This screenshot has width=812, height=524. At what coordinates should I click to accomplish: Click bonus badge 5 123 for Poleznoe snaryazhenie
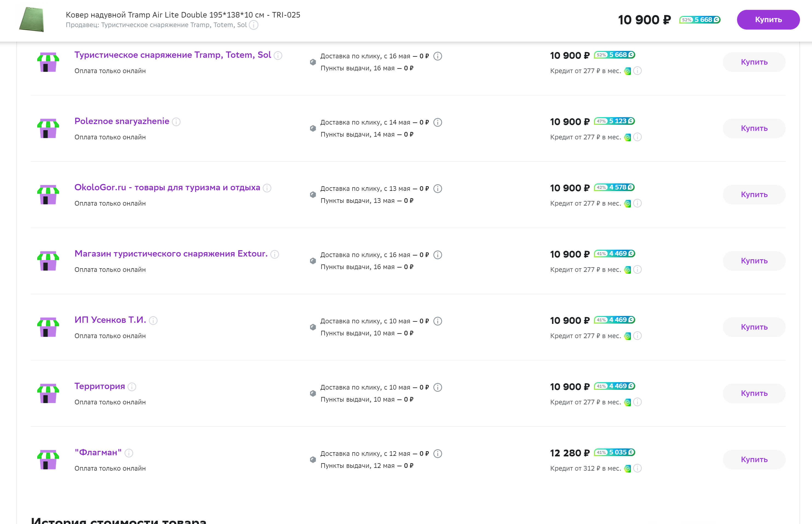coord(614,121)
